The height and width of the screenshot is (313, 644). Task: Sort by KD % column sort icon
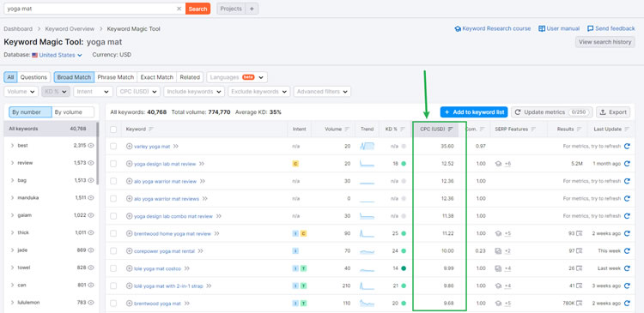(404, 129)
